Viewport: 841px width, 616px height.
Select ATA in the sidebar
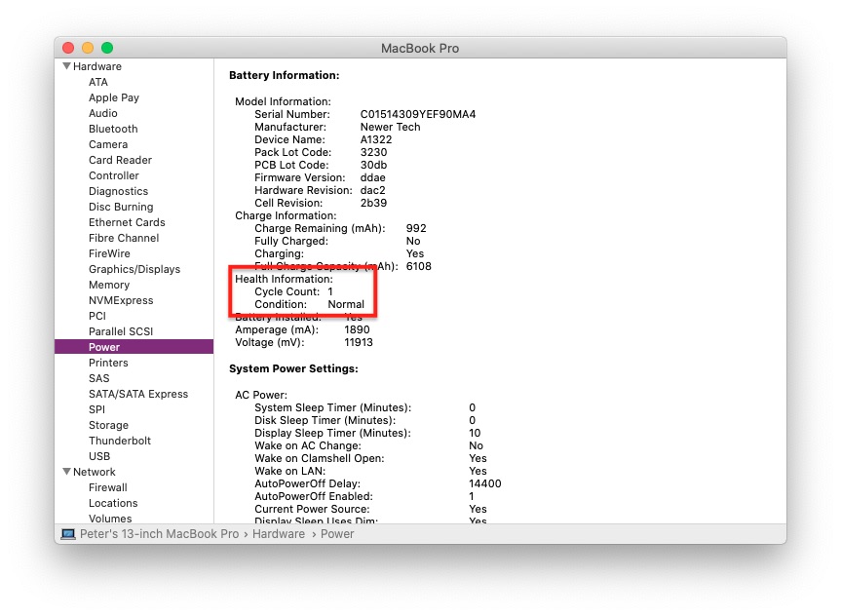[x=98, y=82]
